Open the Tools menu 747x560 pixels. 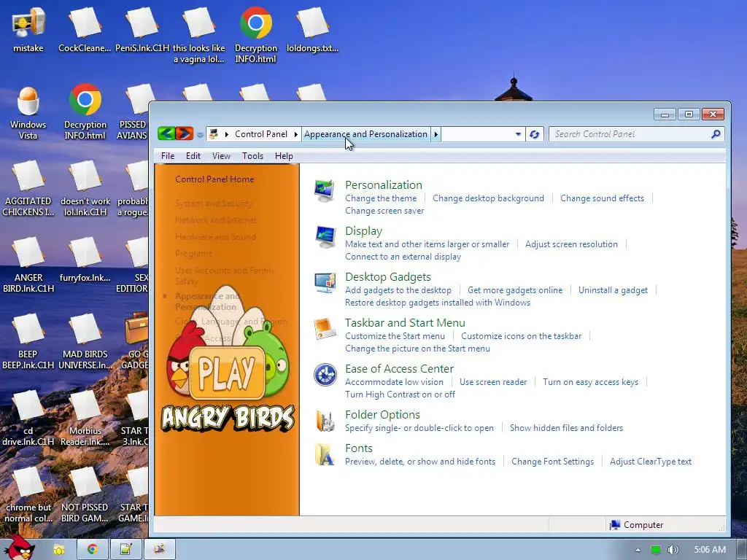point(252,156)
